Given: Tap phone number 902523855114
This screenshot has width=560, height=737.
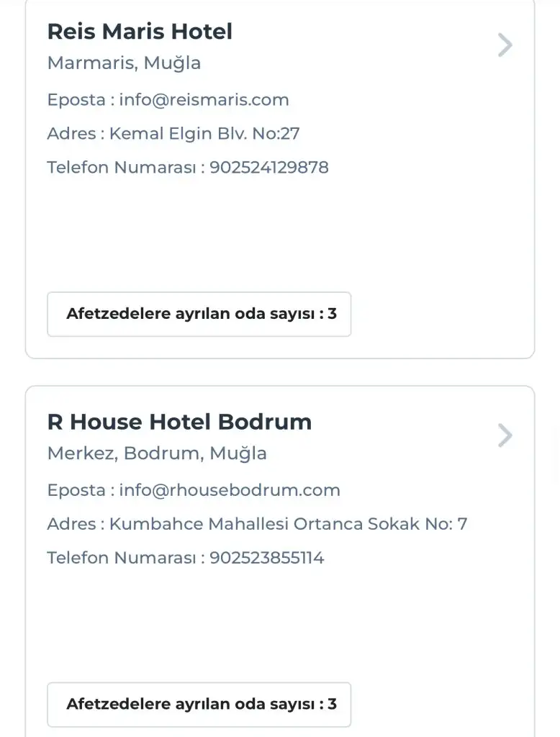Looking at the screenshot, I should [x=267, y=558].
